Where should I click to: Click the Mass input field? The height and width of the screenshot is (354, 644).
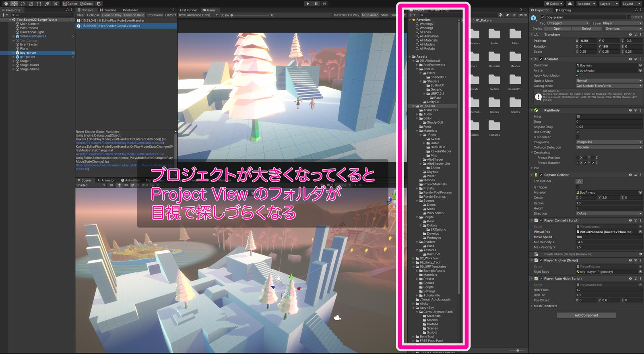(608, 116)
